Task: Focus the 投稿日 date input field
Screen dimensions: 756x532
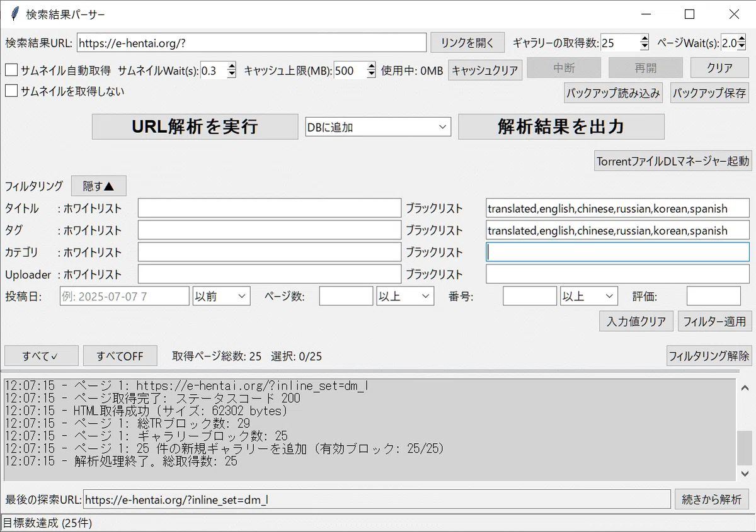Action: (125, 296)
